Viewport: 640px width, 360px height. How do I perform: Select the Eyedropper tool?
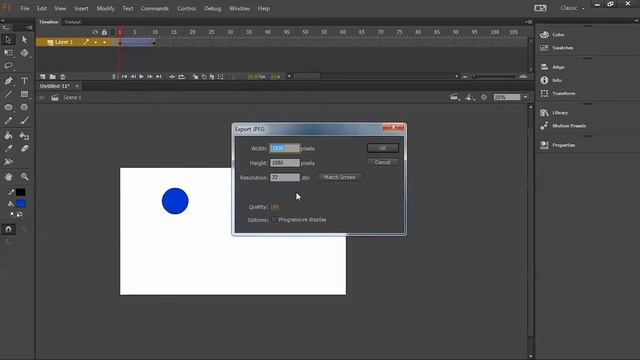tap(8, 149)
